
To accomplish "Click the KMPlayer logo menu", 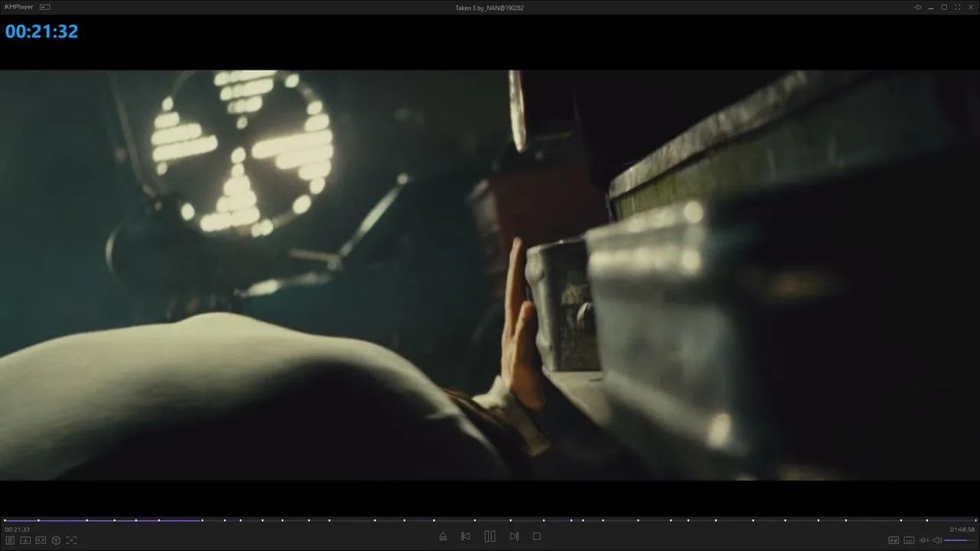I will point(20,7).
